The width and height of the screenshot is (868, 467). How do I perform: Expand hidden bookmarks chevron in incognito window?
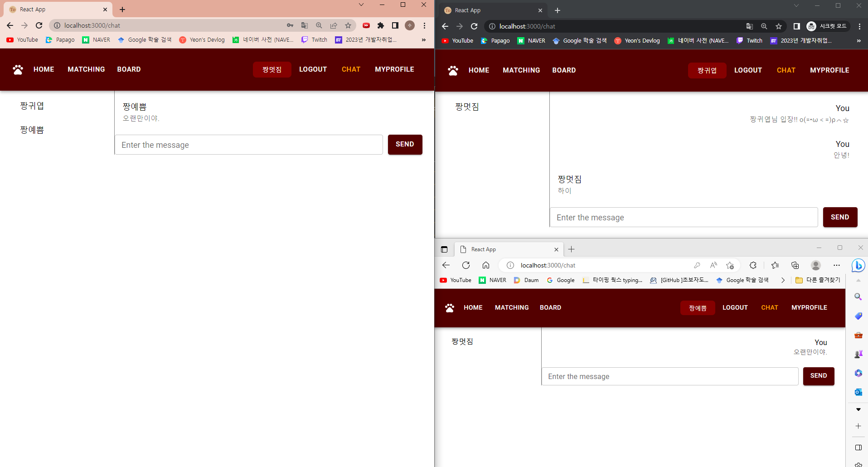859,41
